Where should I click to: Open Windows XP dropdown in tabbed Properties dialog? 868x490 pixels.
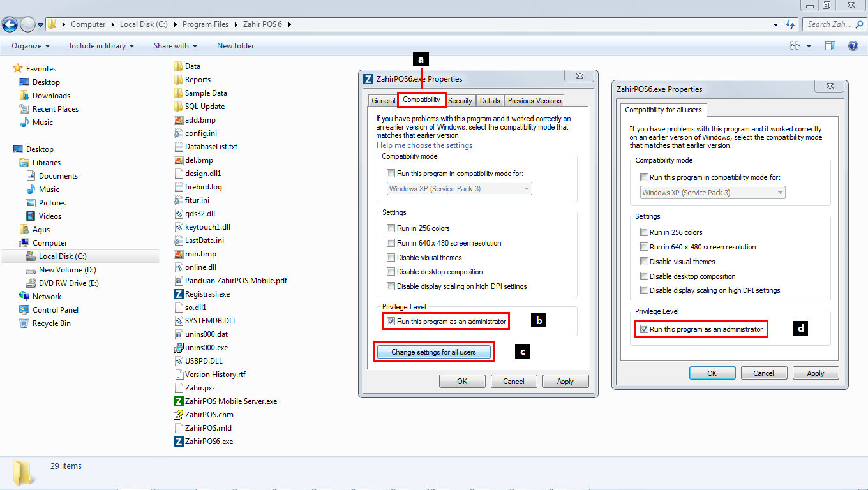(460, 189)
